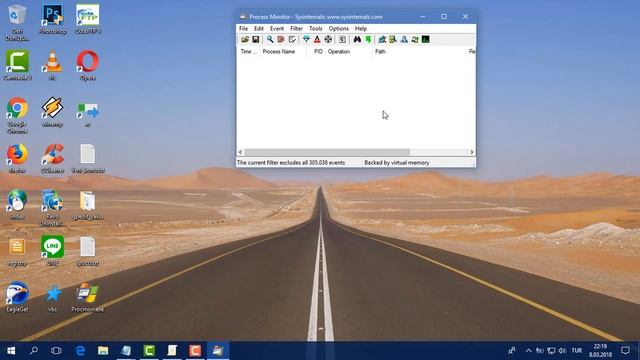Click the scroll right arrow in Process Monitor

471,152
